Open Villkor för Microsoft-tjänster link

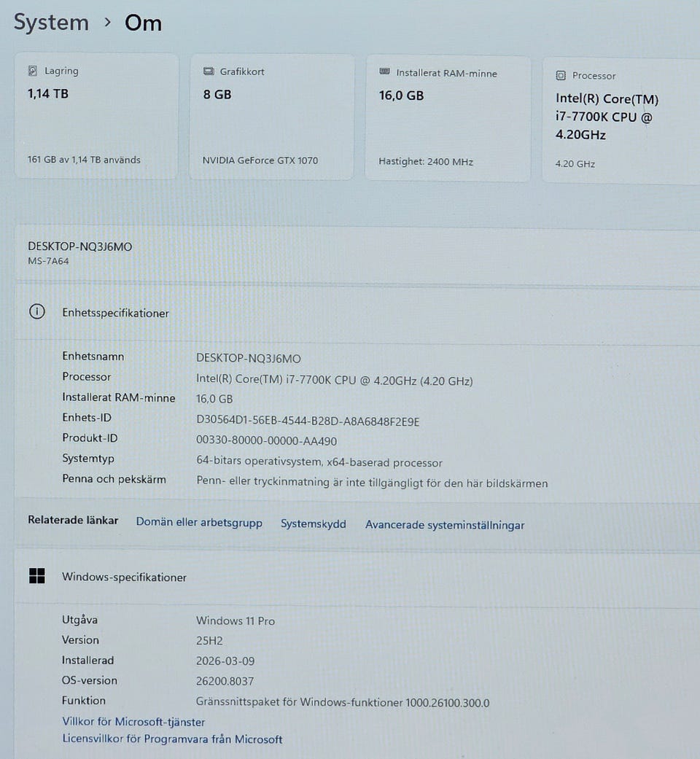133,722
